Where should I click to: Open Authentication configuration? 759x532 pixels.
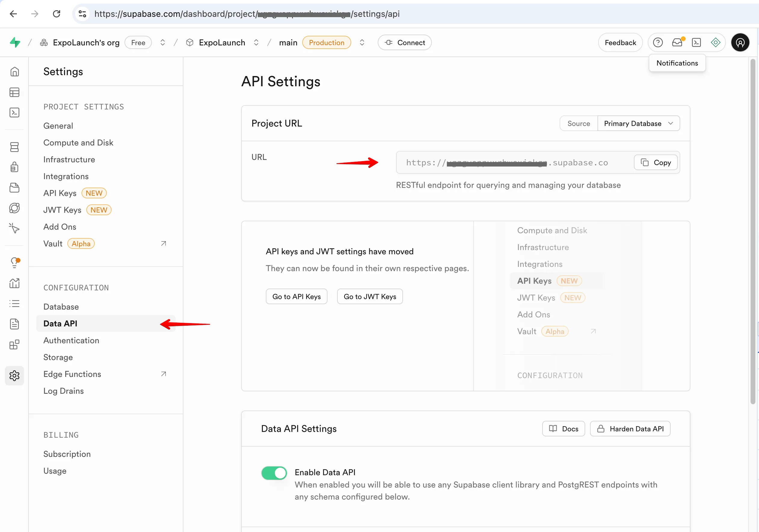pyautogui.click(x=71, y=341)
